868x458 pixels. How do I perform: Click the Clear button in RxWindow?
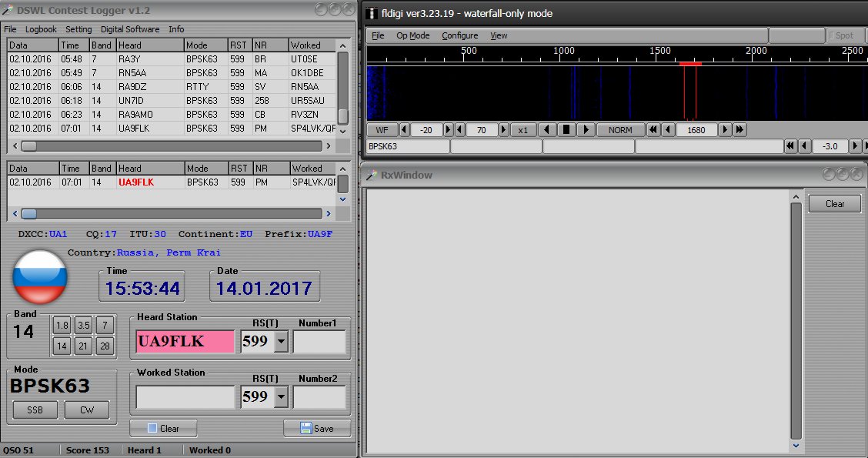(x=835, y=204)
